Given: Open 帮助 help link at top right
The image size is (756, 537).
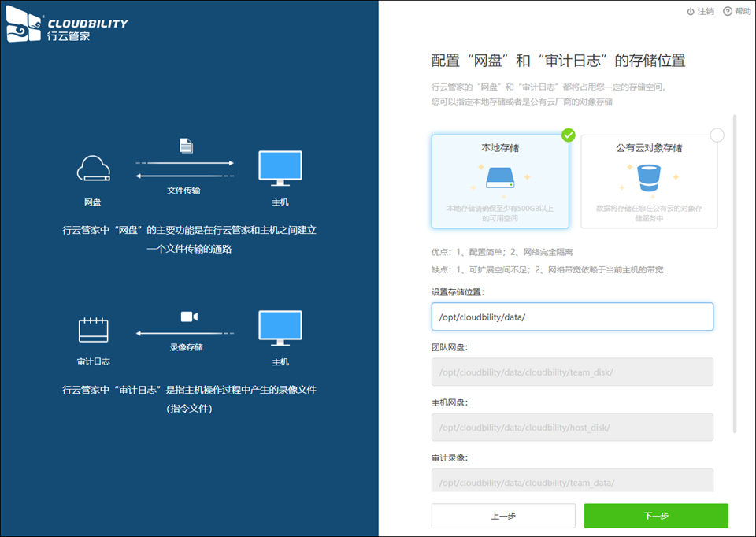Looking at the screenshot, I should click(737, 11).
